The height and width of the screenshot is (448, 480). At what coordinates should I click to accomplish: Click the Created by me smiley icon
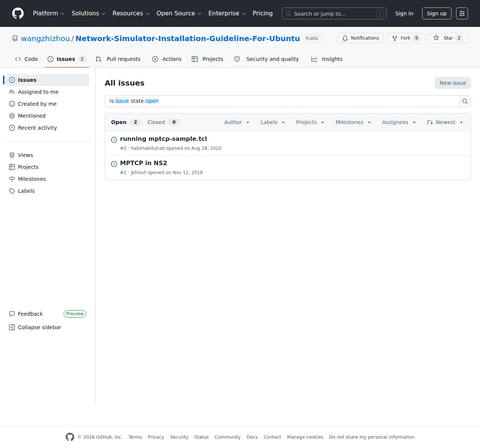point(12,104)
